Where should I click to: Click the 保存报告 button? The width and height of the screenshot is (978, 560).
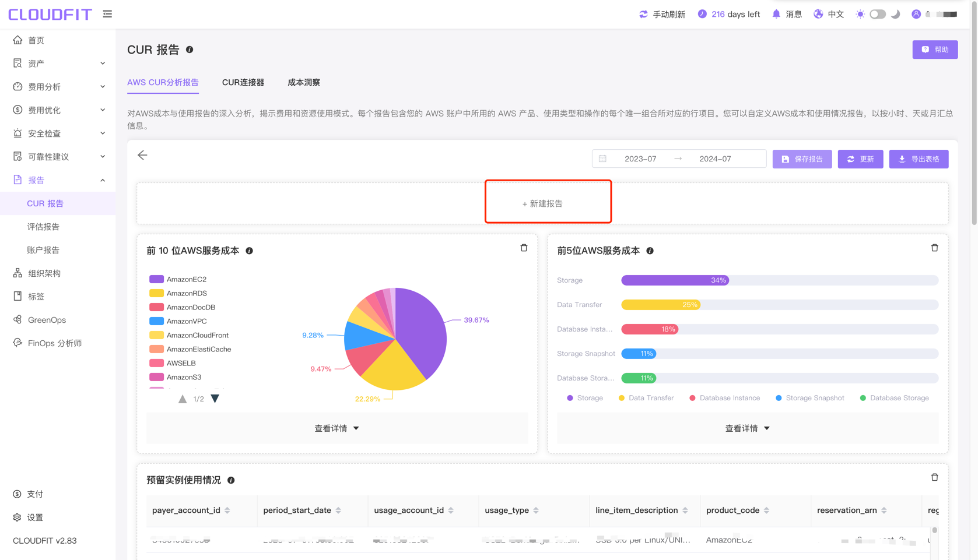pos(802,159)
